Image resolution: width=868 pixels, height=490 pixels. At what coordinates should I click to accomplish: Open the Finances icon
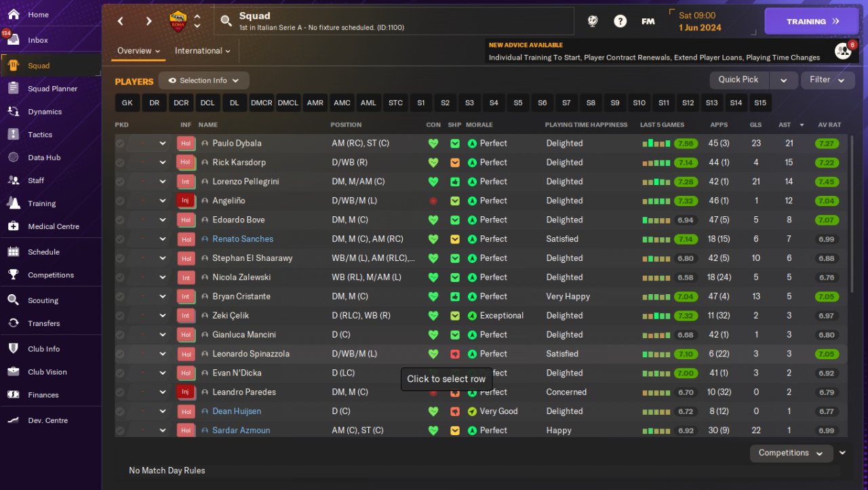13,394
